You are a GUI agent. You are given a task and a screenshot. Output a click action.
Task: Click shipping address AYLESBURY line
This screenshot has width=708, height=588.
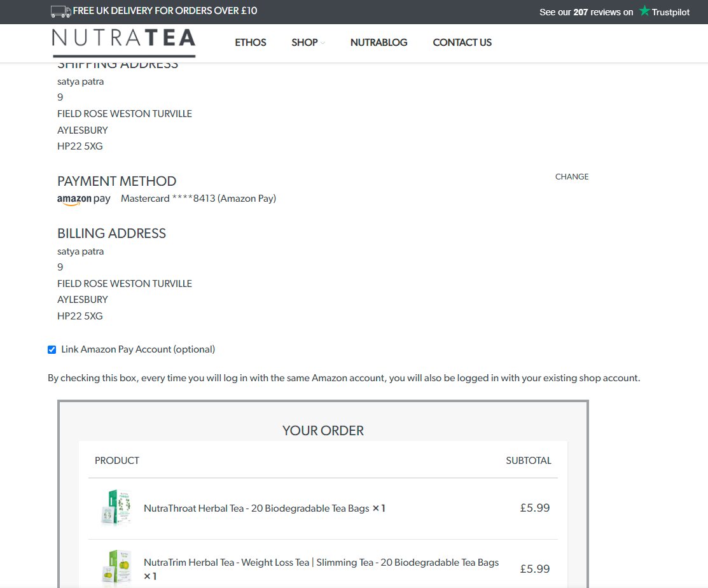pos(83,130)
